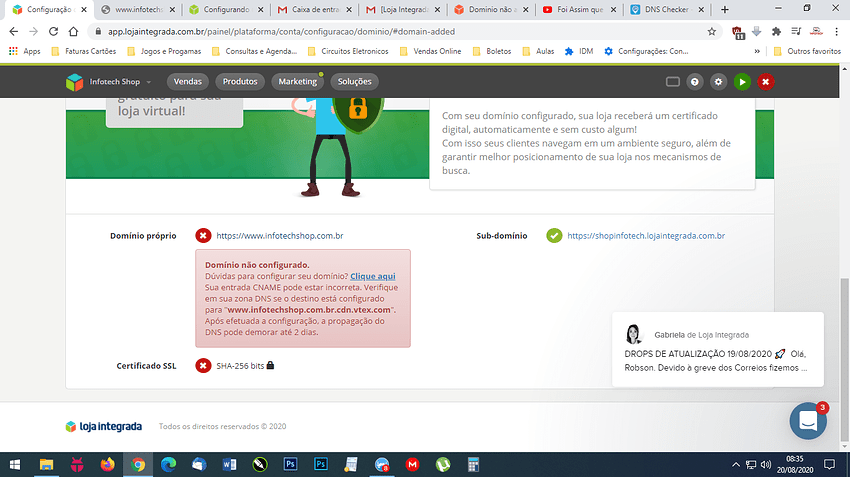Switch to the Foi Assim que YouTube tab
The width and height of the screenshot is (850, 477).
click(x=579, y=9)
